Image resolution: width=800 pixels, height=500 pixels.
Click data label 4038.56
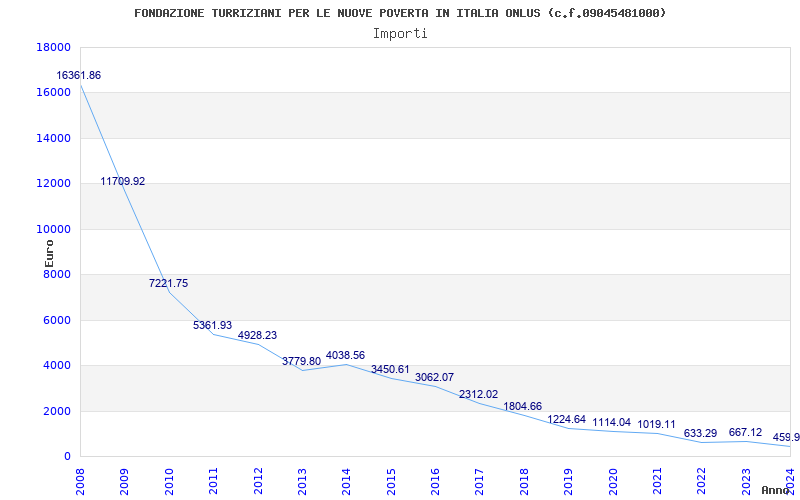pos(345,355)
